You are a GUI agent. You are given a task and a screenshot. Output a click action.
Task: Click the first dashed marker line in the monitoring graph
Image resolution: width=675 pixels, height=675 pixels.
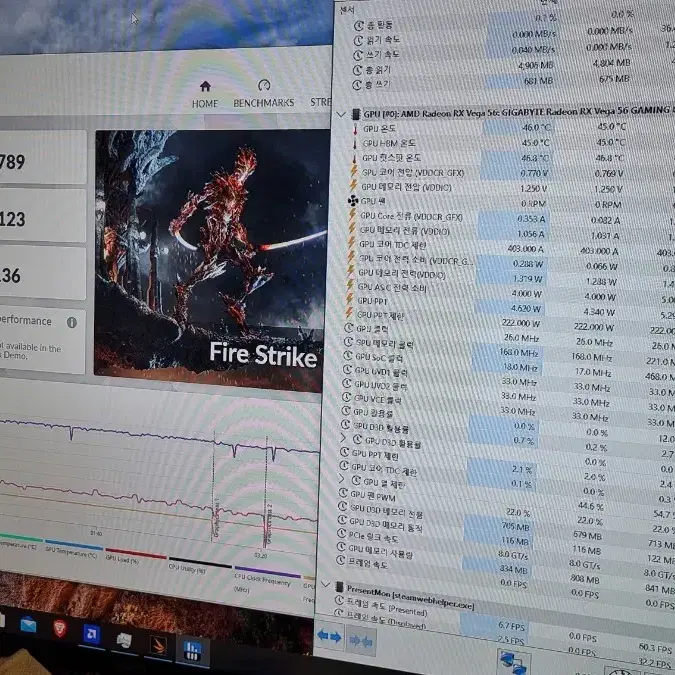point(214,486)
